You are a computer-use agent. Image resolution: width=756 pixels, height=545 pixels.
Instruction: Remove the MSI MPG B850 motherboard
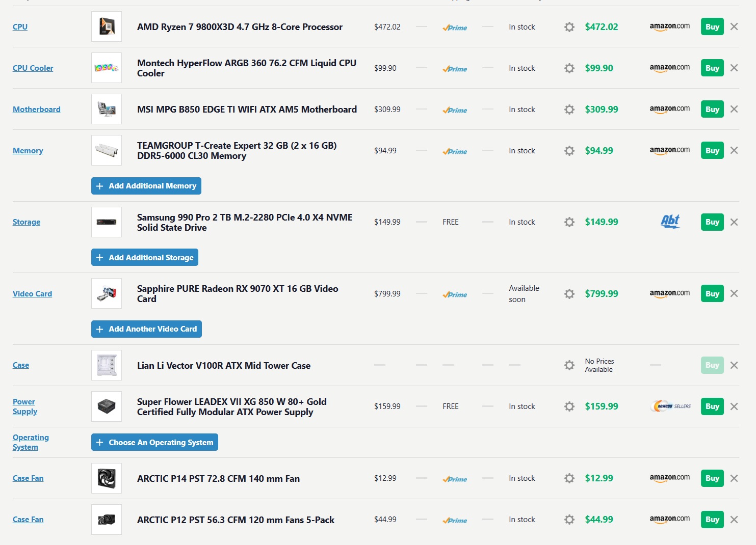(x=734, y=109)
